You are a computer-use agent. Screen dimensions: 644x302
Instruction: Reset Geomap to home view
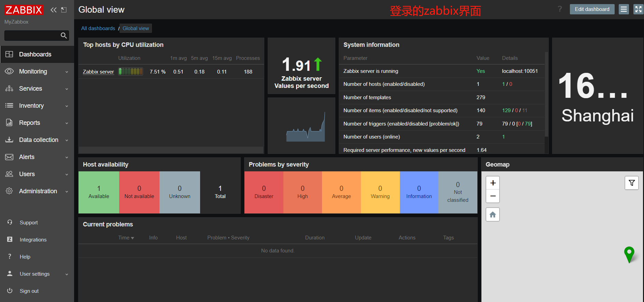coord(493,214)
